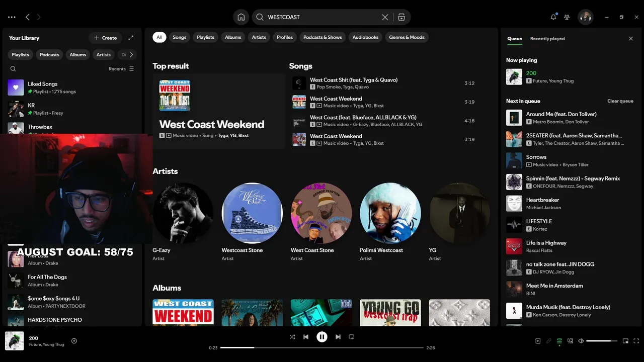The height and width of the screenshot is (362, 644).
Task: Select Around Me in the queue
Action: coord(571,118)
